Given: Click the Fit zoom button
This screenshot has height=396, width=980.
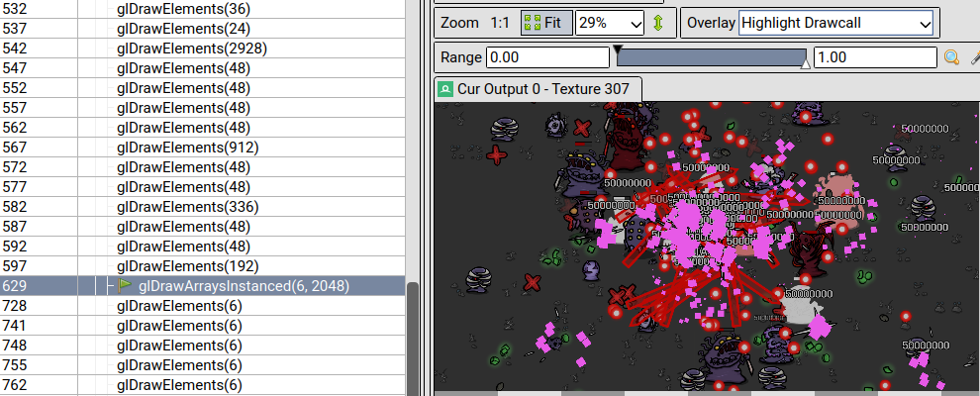Looking at the screenshot, I should [546, 23].
